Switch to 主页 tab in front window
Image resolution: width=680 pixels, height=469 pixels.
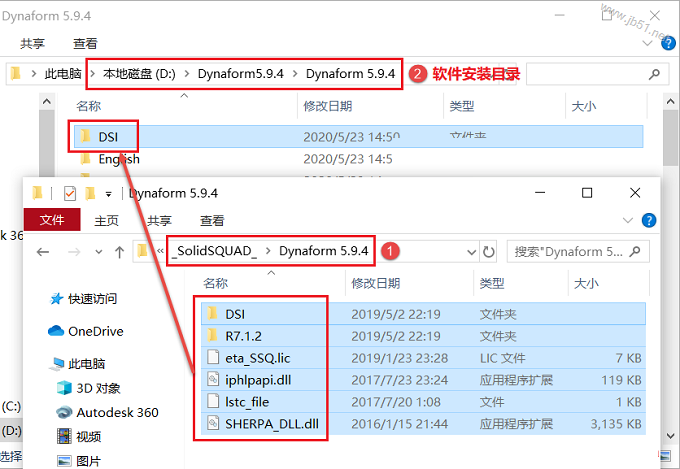pos(107,221)
